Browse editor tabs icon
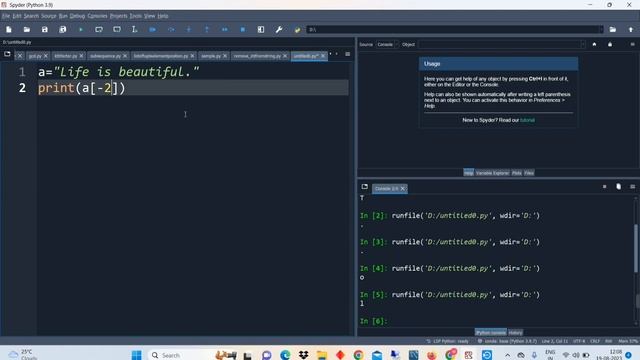 [7, 54]
